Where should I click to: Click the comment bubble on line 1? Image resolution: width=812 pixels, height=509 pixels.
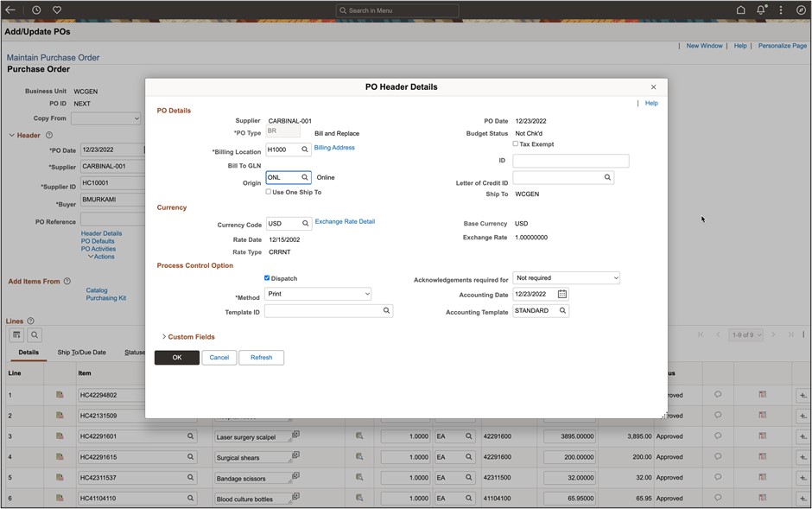tap(718, 395)
